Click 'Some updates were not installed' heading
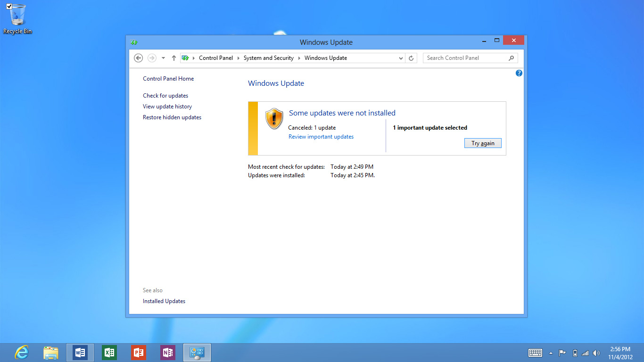644x362 pixels. coord(342,113)
